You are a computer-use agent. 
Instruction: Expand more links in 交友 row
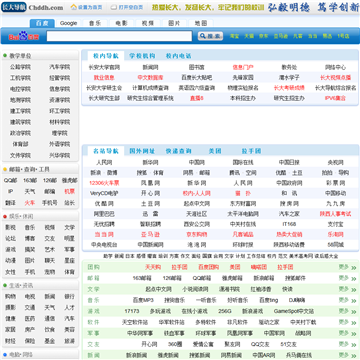347,344
